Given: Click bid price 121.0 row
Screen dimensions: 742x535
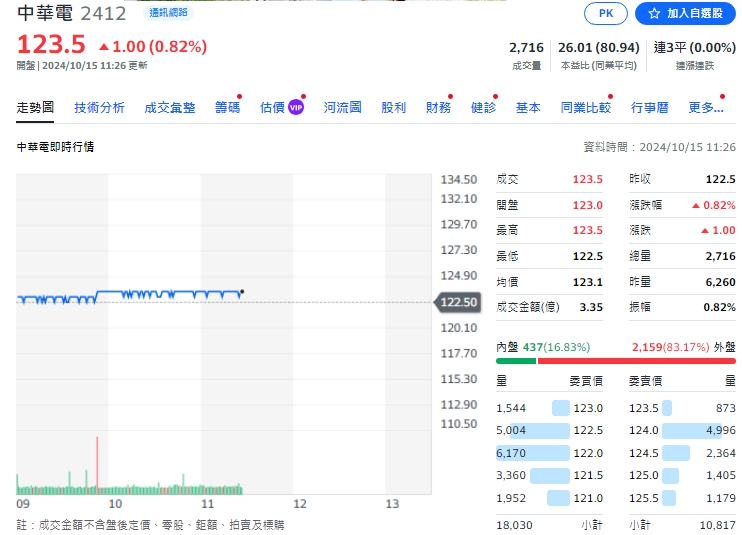Looking at the screenshot, I should coord(549,498).
